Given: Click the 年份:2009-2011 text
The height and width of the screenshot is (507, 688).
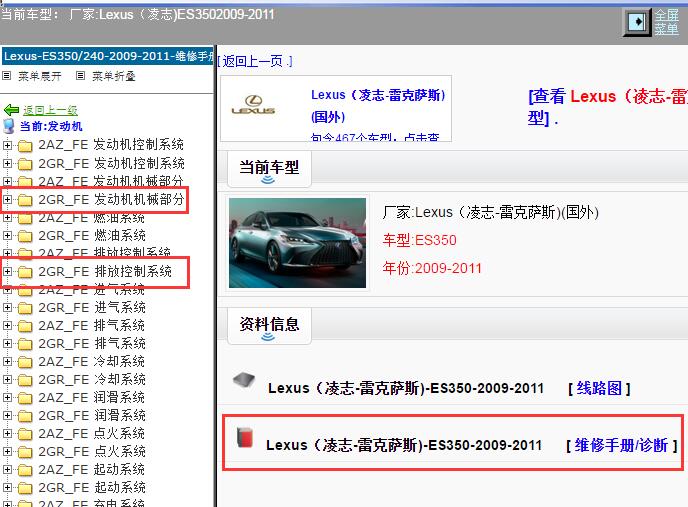Looking at the screenshot, I should tap(432, 268).
